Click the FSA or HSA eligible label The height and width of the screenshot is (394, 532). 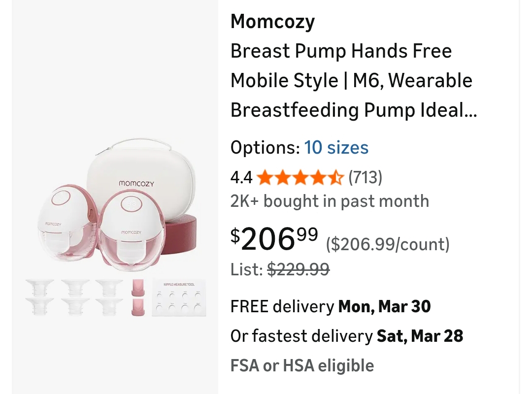[302, 366]
